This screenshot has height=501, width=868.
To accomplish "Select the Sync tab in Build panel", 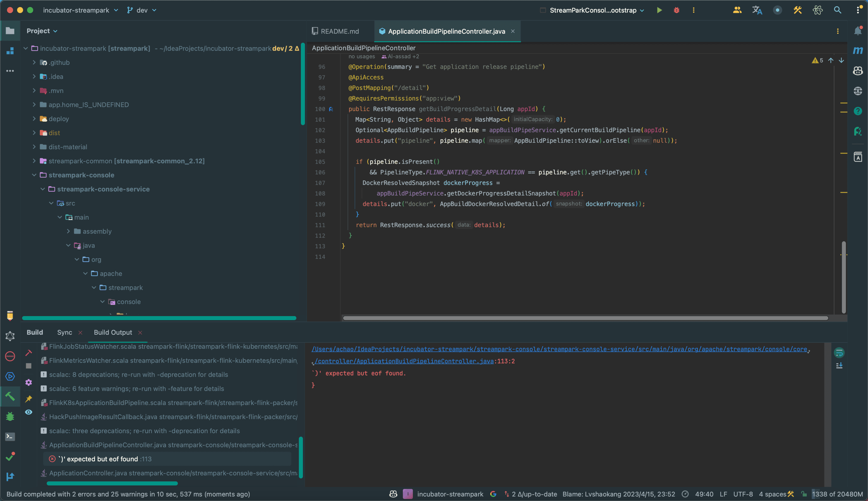I will click(x=64, y=332).
